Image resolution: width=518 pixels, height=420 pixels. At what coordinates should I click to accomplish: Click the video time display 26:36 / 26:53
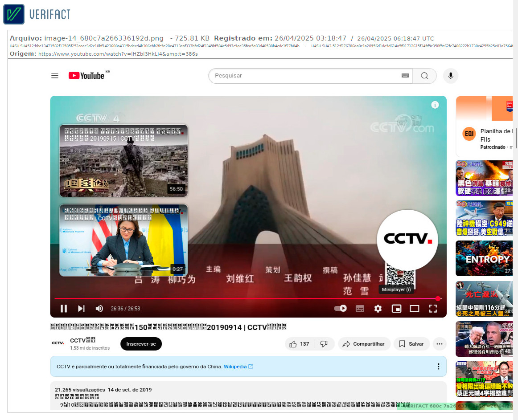[126, 308]
